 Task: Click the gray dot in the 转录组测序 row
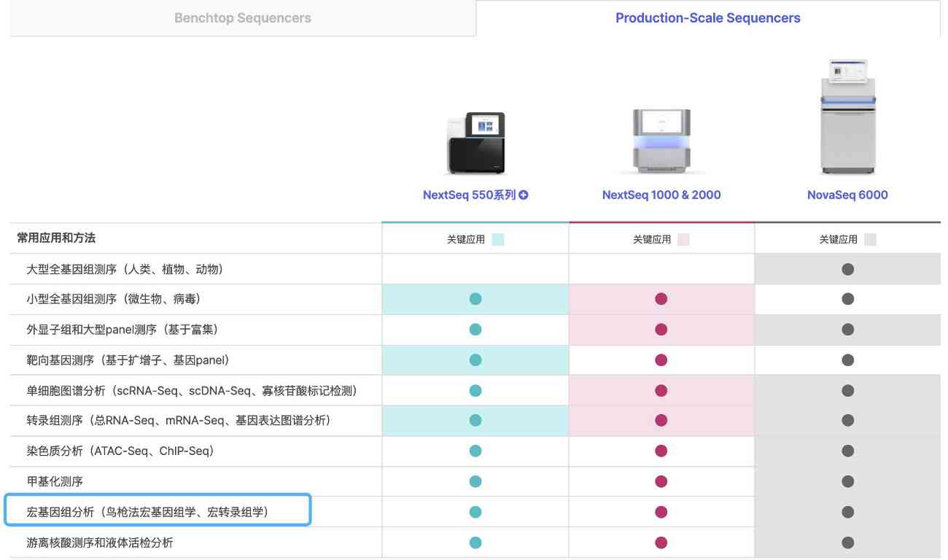tap(847, 421)
